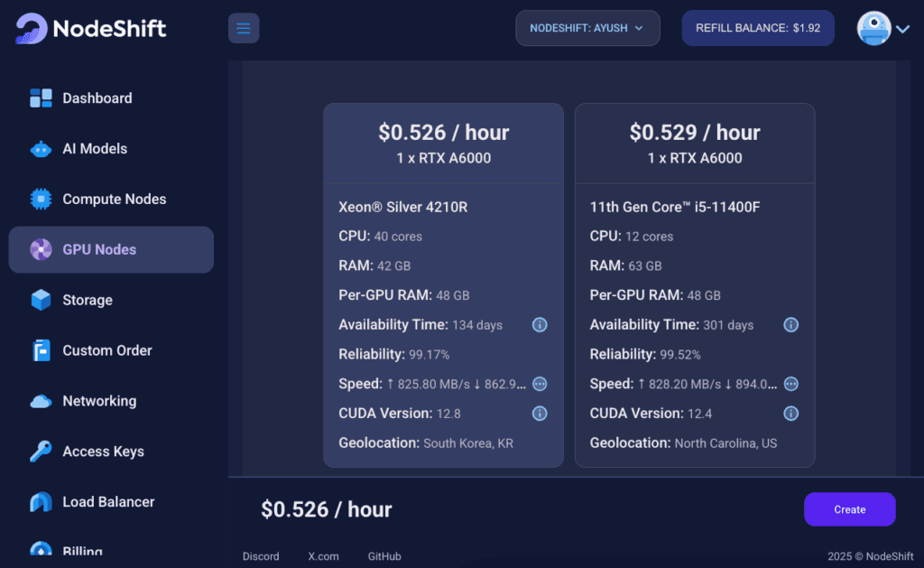The width and height of the screenshot is (924, 568).
Task: Click the CPU 12 cores line
Action: [631, 237]
